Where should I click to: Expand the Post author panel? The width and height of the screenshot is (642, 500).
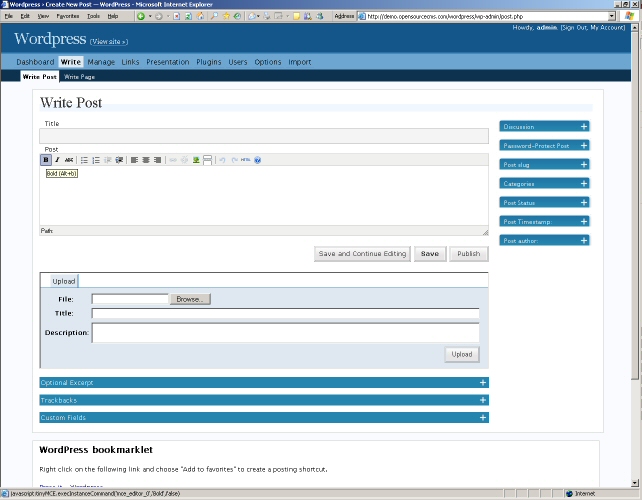(x=544, y=240)
